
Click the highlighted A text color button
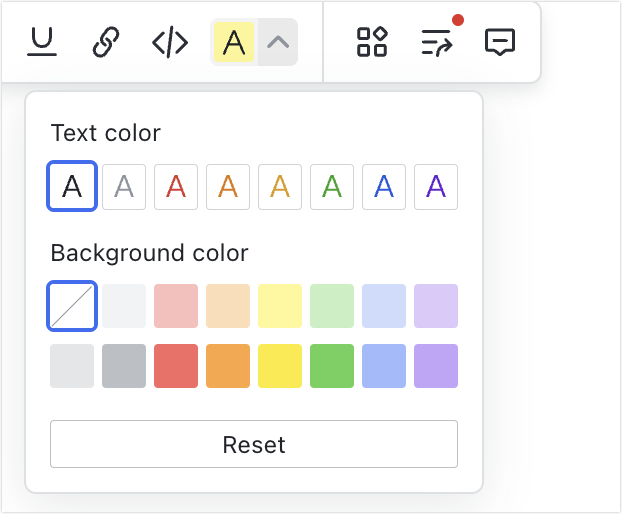coord(234,42)
